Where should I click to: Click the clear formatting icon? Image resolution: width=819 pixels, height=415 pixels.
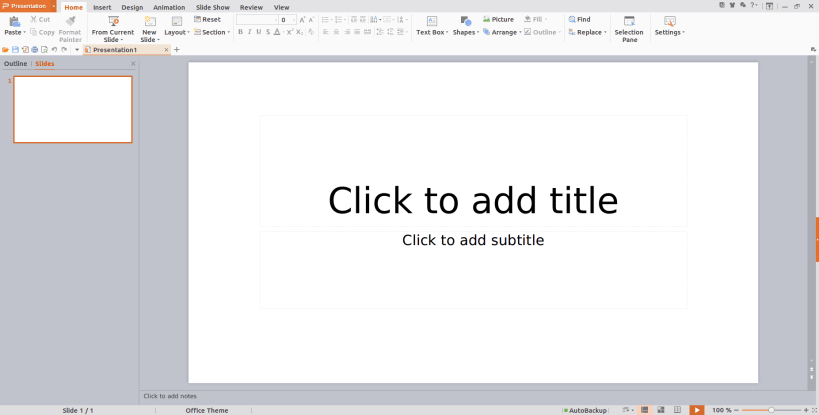(x=311, y=32)
